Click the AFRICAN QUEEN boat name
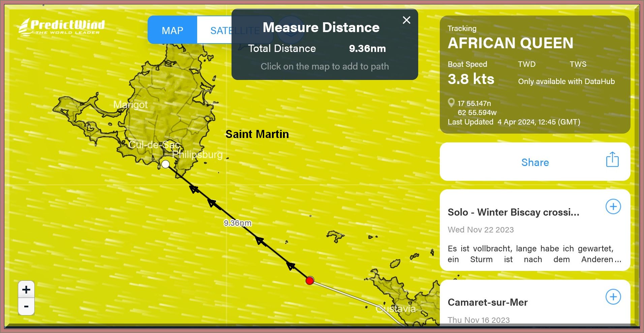This screenshot has width=644, height=333. (x=510, y=43)
